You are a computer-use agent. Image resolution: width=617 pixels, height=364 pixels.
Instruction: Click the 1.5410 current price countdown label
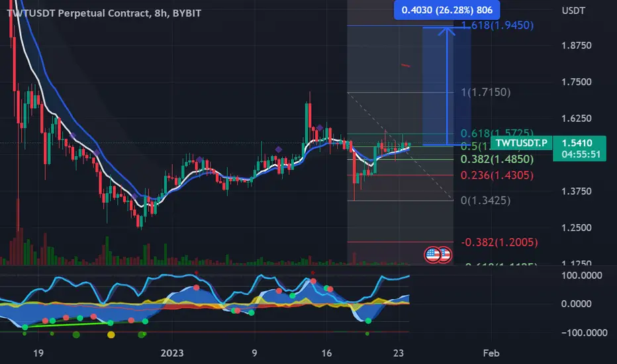pyautogui.click(x=580, y=148)
